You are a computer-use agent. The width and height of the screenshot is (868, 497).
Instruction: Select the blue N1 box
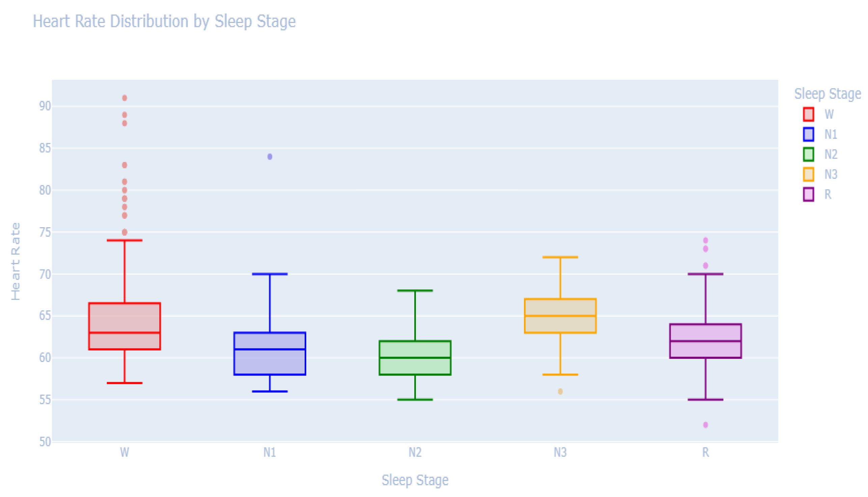click(x=270, y=362)
